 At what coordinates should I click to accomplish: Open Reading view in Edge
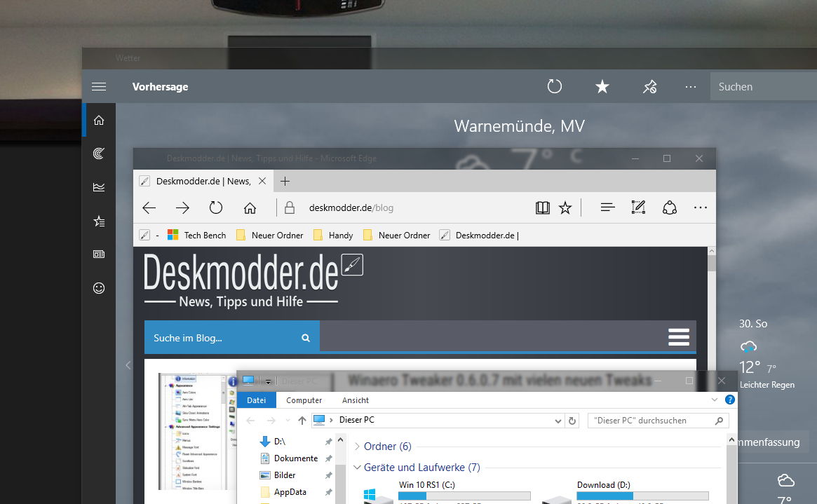tap(542, 207)
